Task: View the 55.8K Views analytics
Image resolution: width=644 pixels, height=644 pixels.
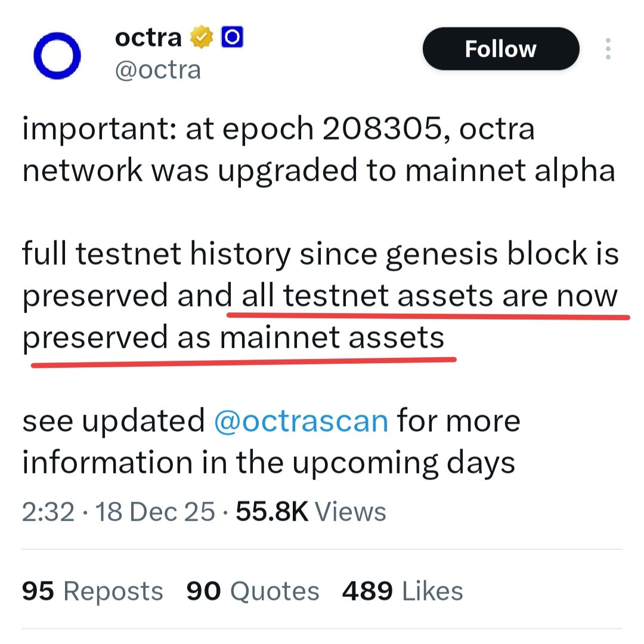Action: (311, 512)
